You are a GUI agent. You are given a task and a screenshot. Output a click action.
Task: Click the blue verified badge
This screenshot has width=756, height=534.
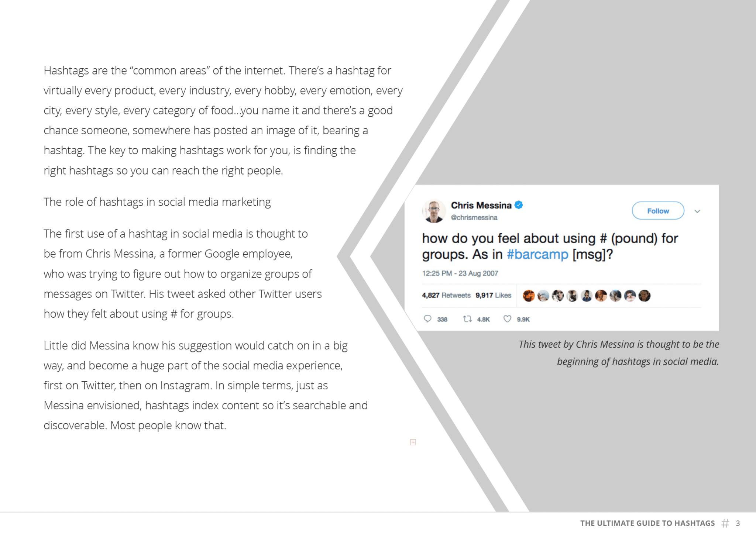pos(519,205)
